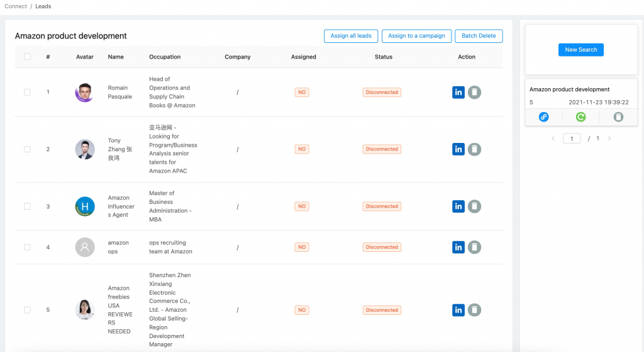Go to next page using right chevron
This screenshot has width=644, height=352.
609,139
